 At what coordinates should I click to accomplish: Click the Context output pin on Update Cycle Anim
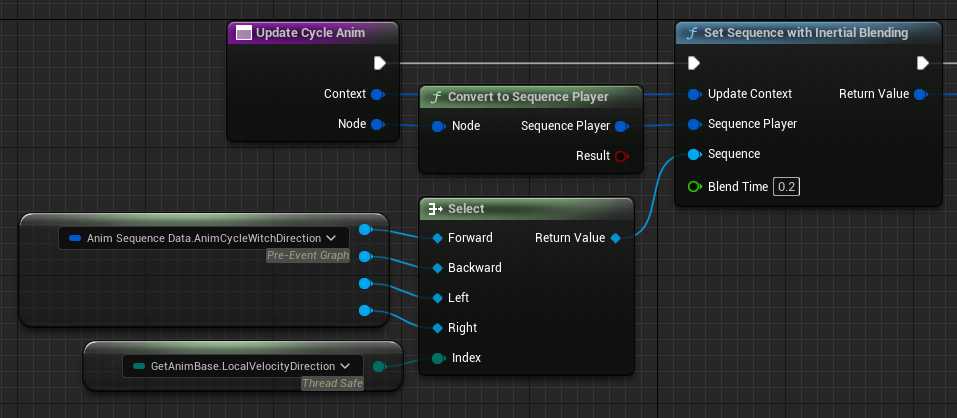pos(377,94)
